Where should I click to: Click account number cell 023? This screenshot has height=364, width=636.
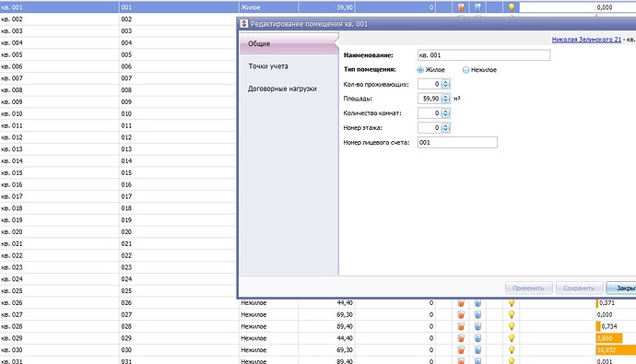coord(178,267)
